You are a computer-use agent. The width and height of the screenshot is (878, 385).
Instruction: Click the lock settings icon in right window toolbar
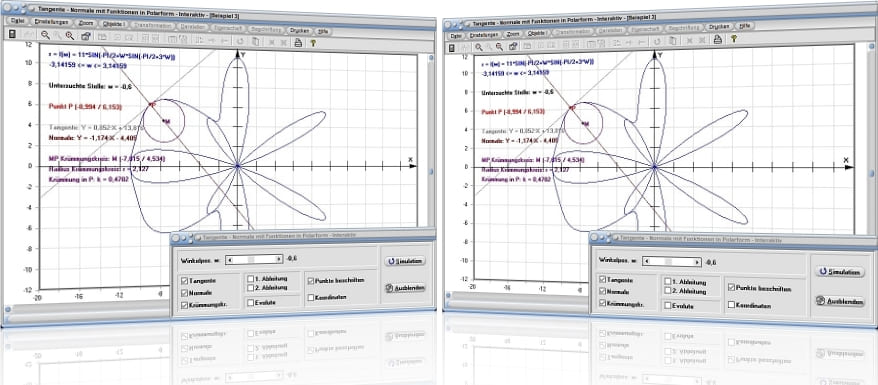click(513, 46)
